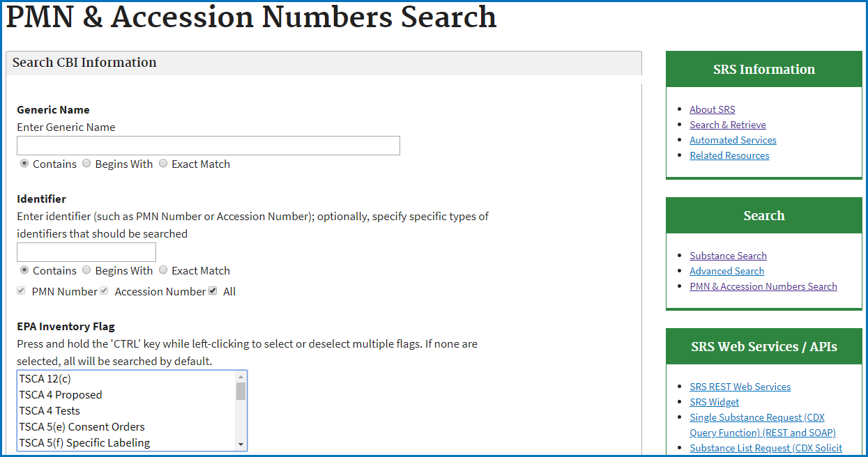Open Automated Services link
The height and width of the screenshot is (457, 868).
point(733,140)
